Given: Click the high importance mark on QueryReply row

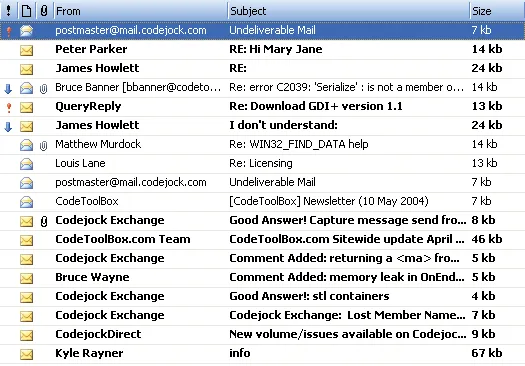Looking at the screenshot, I should 9,107.
